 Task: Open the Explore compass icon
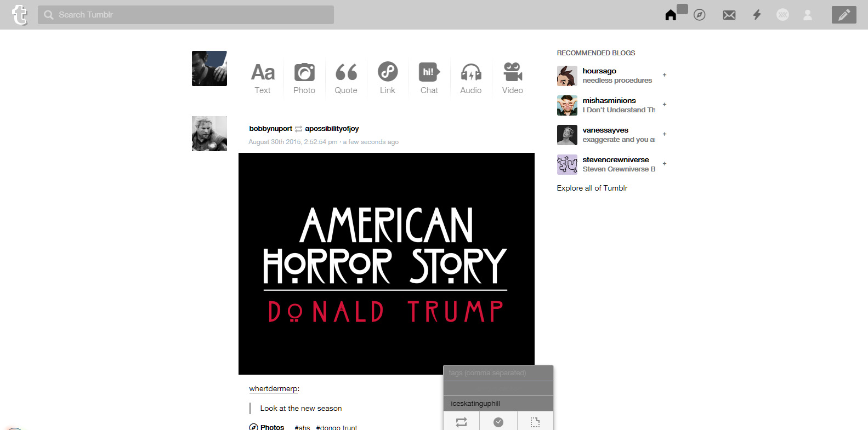pos(700,15)
